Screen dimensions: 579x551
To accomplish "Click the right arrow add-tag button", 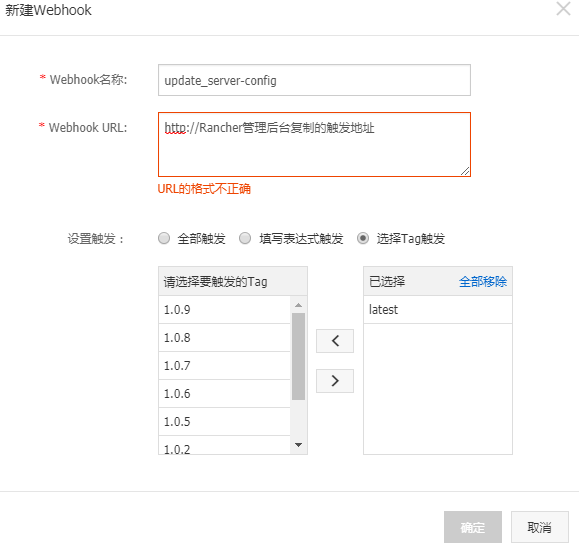I will (x=335, y=381).
